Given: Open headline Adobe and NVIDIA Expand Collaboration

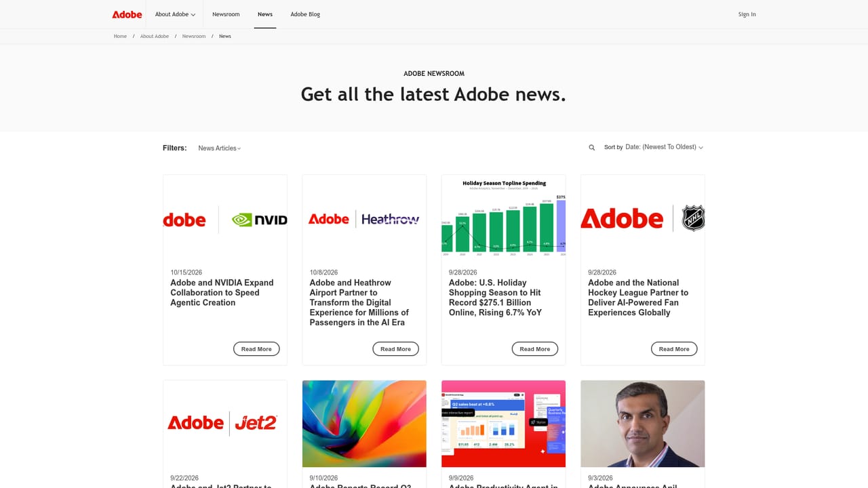Looking at the screenshot, I should pos(222,293).
